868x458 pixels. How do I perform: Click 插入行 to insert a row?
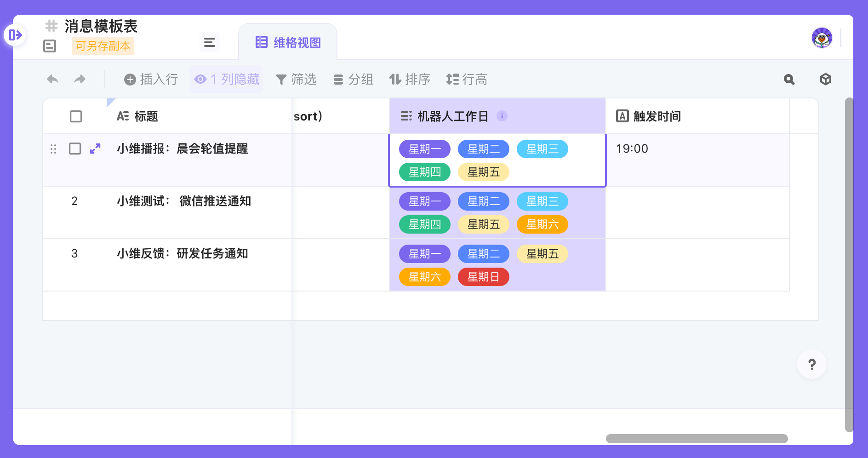151,80
